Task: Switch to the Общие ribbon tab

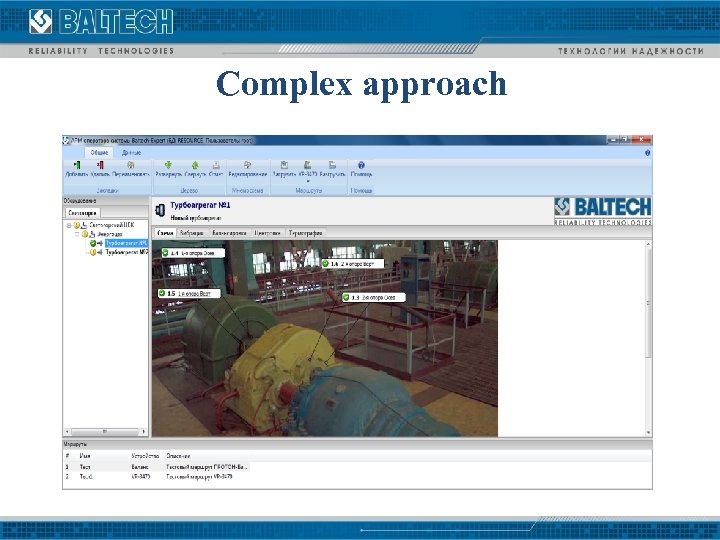Action: click(x=99, y=152)
